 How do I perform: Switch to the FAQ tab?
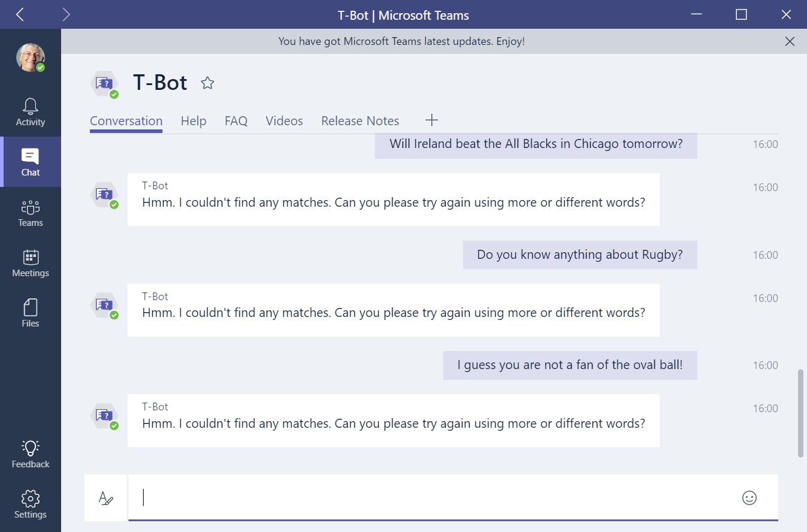(236, 121)
